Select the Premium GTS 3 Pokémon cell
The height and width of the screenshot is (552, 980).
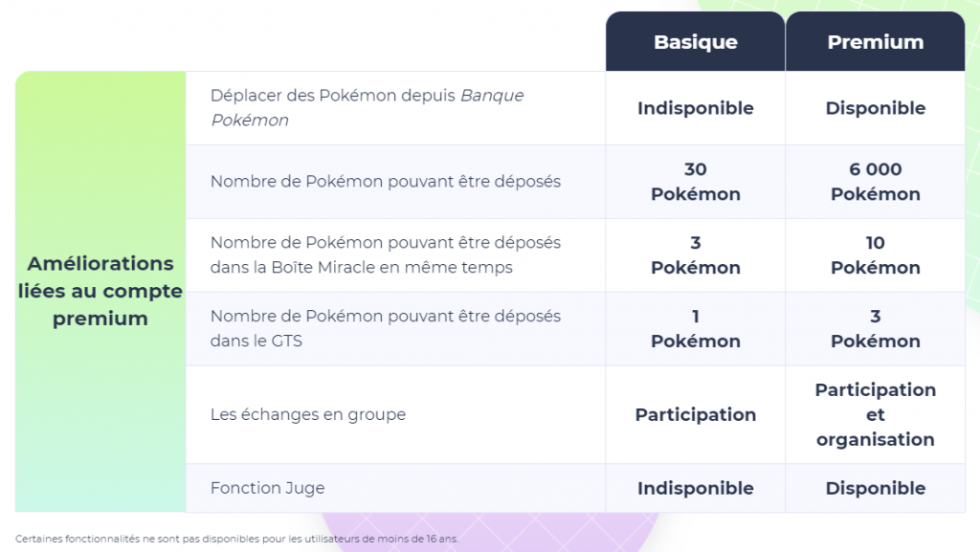(x=875, y=328)
